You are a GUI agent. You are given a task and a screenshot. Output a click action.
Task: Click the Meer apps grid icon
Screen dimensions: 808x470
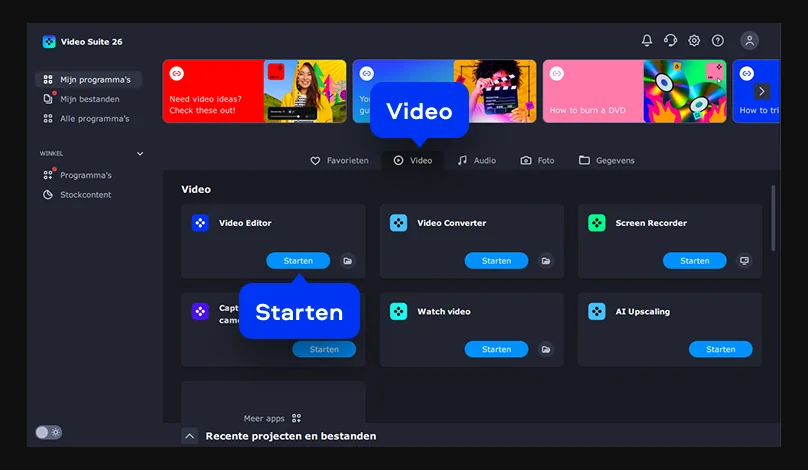coord(296,418)
